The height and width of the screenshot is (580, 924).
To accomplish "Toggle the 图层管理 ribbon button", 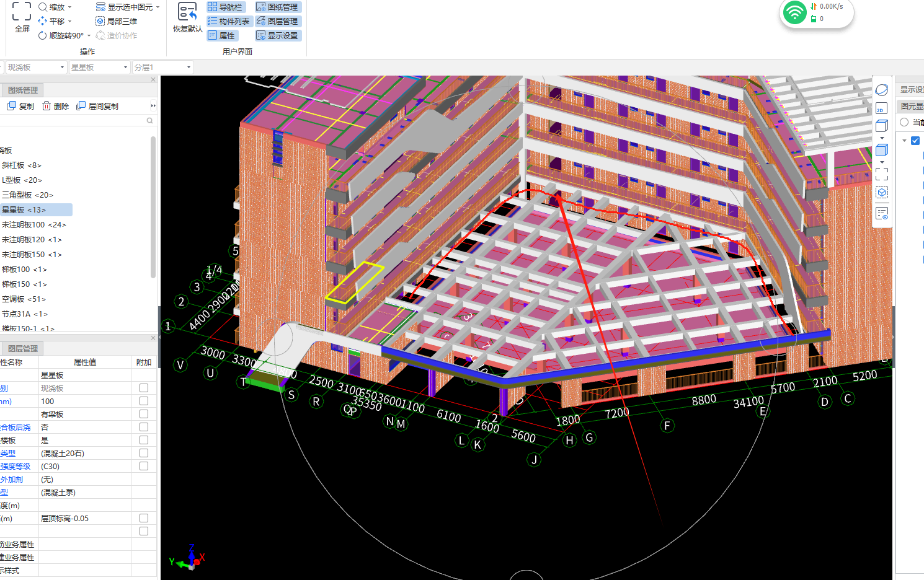I will [278, 21].
